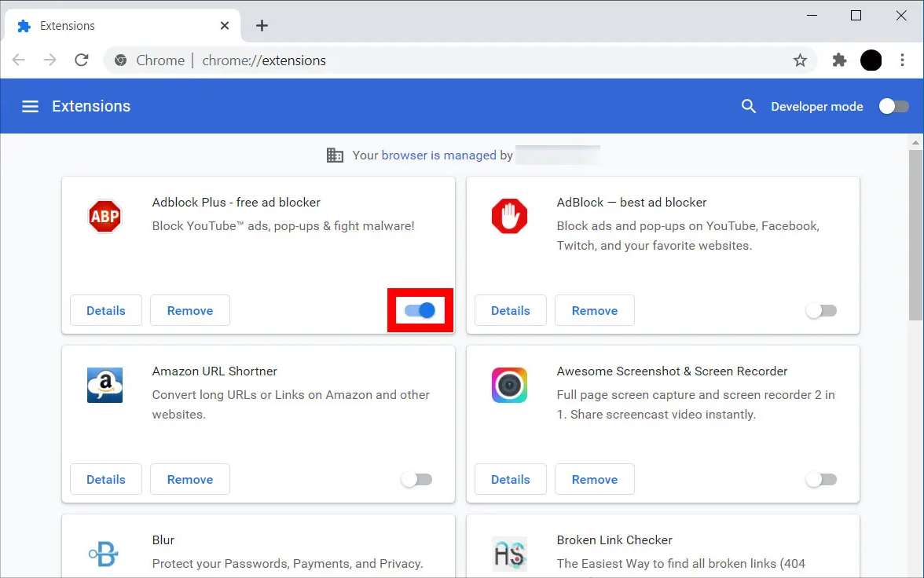The height and width of the screenshot is (578, 924).
Task: Open the browser Extensions puzzle icon
Action: click(839, 60)
